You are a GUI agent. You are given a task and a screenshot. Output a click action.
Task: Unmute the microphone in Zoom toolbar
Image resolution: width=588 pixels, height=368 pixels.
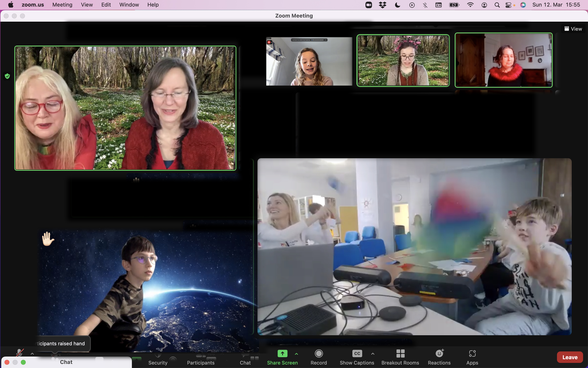coord(19,352)
